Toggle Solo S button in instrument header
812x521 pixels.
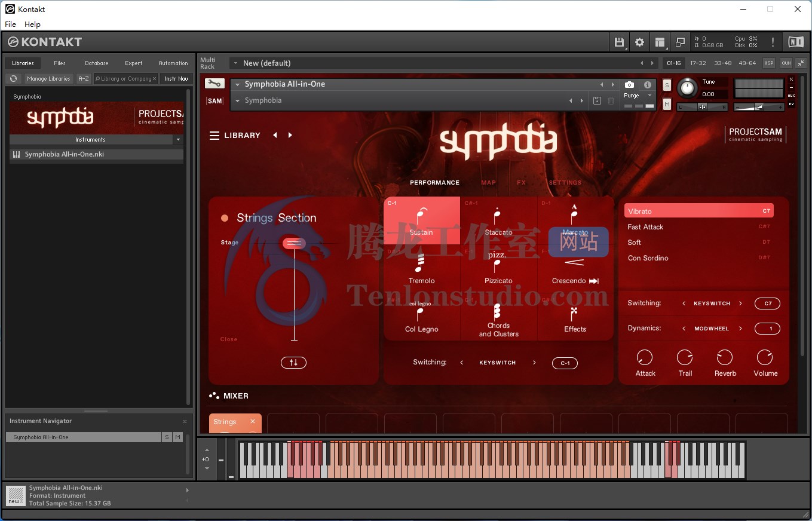click(667, 85)
